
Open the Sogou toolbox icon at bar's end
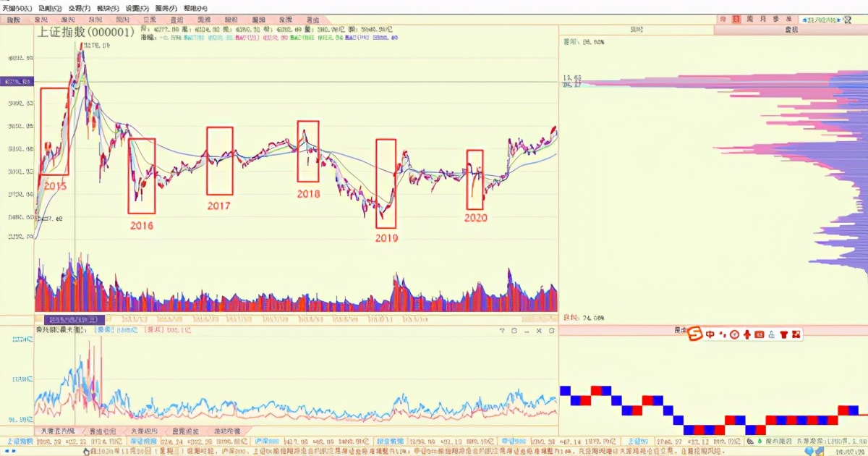(x=796, y=334)
